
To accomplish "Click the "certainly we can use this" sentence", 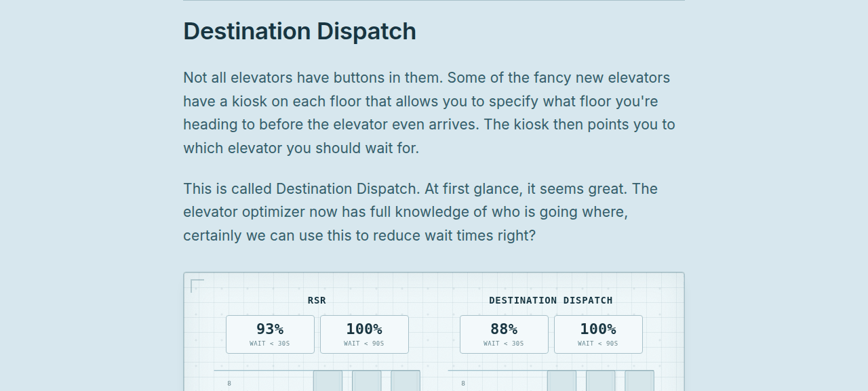I will tap(359, 235).
